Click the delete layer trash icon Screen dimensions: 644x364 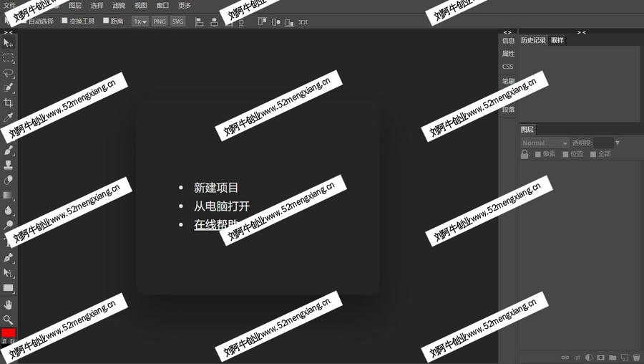point(636,358)
